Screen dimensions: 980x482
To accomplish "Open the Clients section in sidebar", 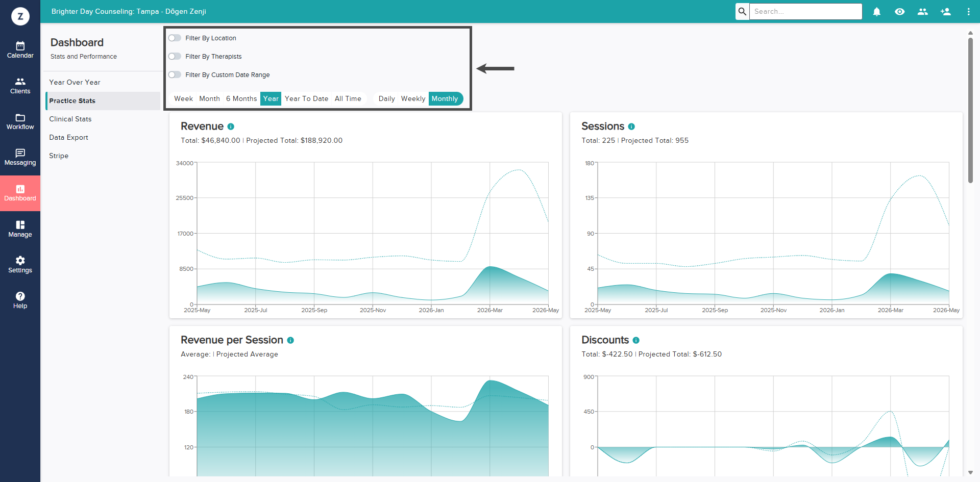I will [x=20, y=86].
